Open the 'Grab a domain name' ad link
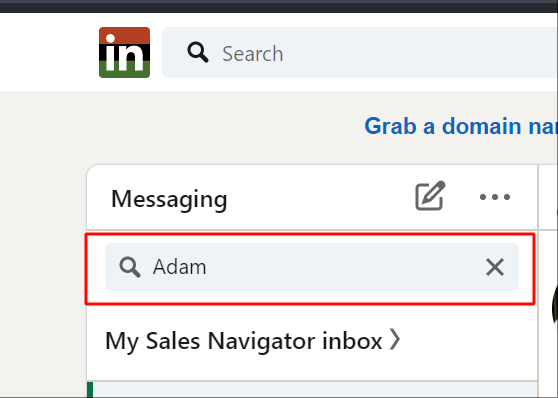The height and width of the screenshot is (398, 558). click(x=461, y=126)
